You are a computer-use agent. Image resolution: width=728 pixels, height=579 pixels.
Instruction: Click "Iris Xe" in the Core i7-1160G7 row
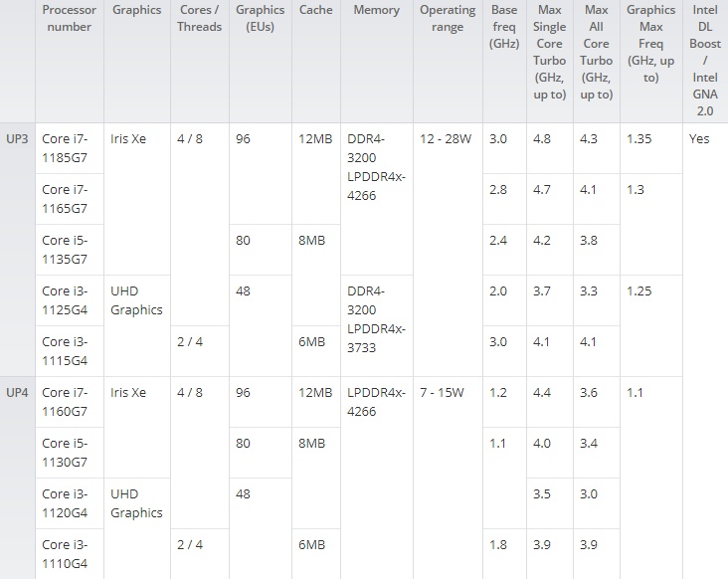(x=128, y=392)
